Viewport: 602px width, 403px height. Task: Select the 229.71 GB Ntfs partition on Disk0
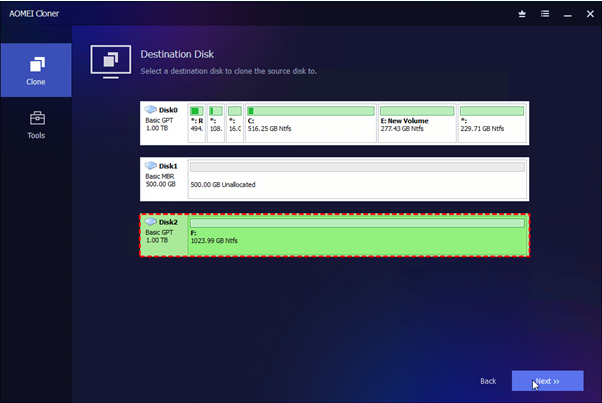(492, 122)
